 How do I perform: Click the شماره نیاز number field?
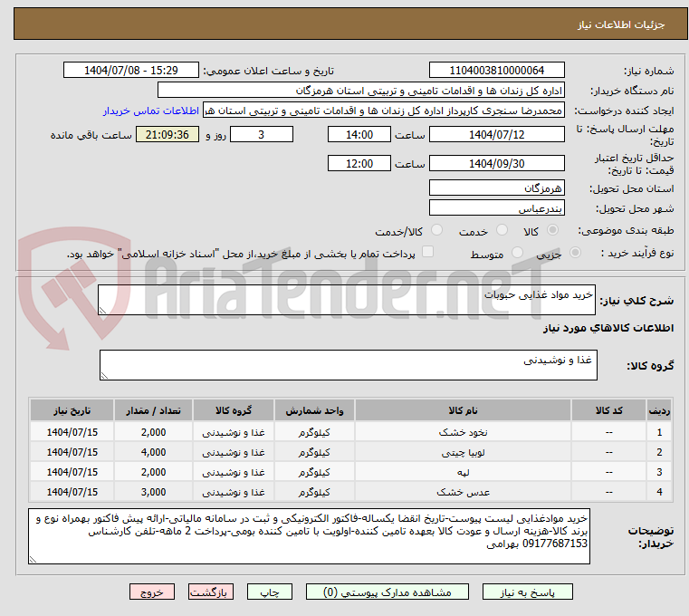496,70
